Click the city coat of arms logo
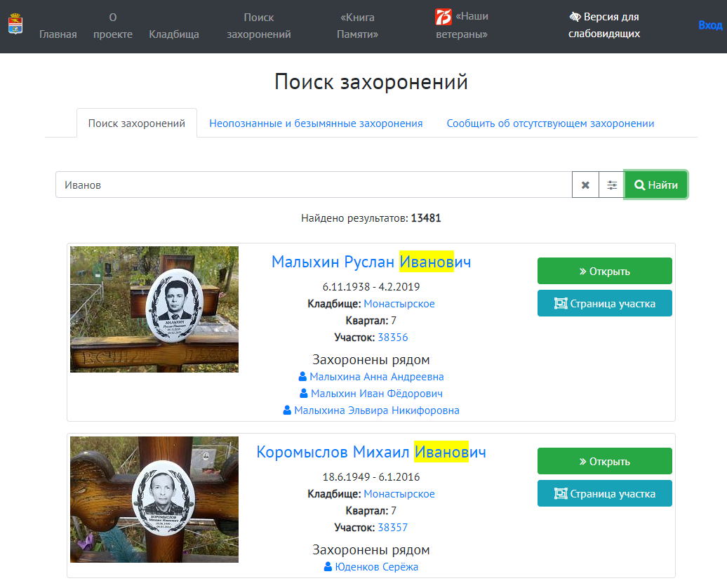This screenshot has width=727, height=588. [15, 22]
